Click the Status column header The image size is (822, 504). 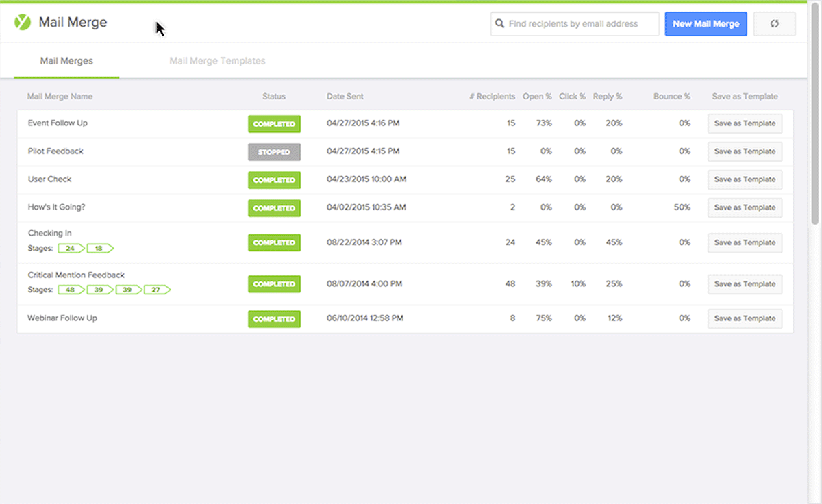tap(274, 97)
